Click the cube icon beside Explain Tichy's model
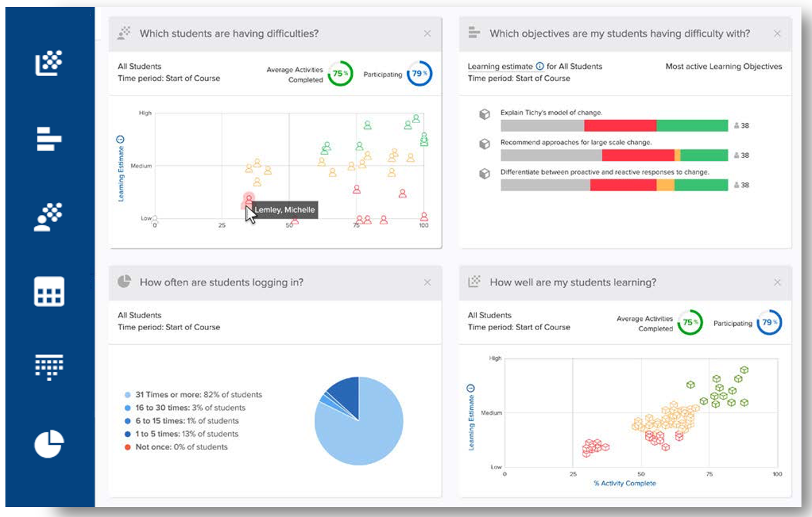Screen dimensions: 812x517 coord(485,113)
